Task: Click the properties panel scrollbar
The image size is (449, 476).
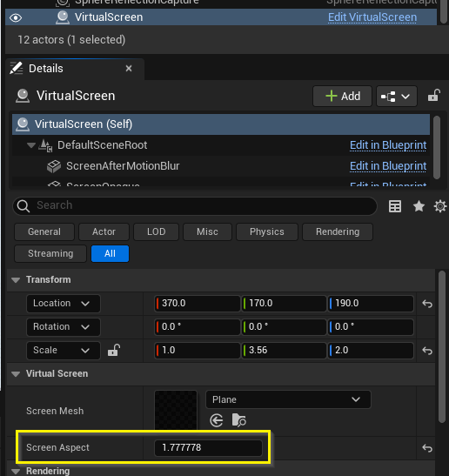Action: (x=442, y=346)
